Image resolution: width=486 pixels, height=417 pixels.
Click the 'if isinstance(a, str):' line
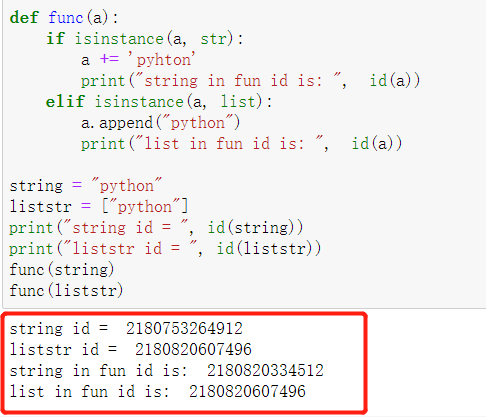click(145, 39)
